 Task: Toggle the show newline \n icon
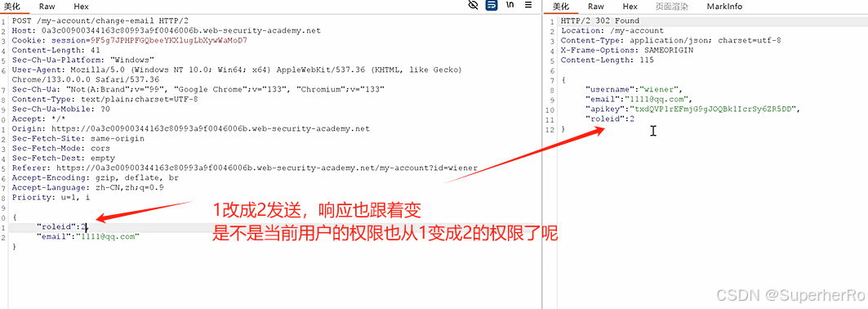(x=510, y=6)
